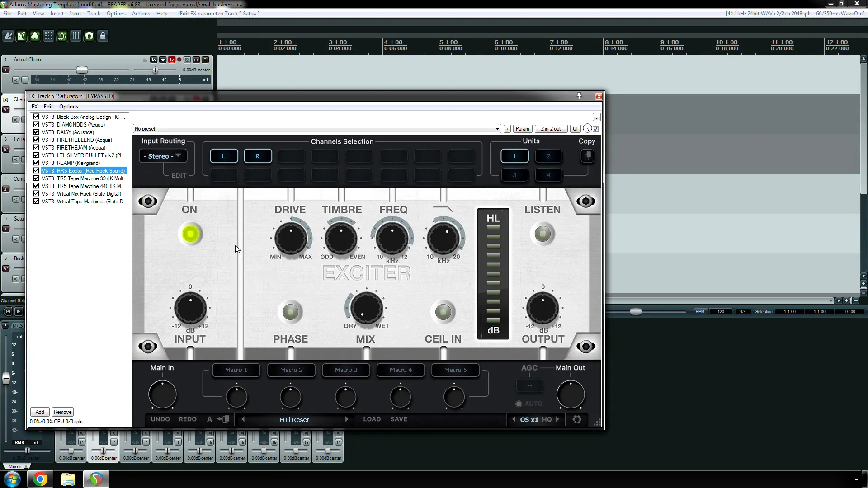Toggle ripple editing toolbar icon
This screenshot has width=868, height=488.
tap(49, 36)
